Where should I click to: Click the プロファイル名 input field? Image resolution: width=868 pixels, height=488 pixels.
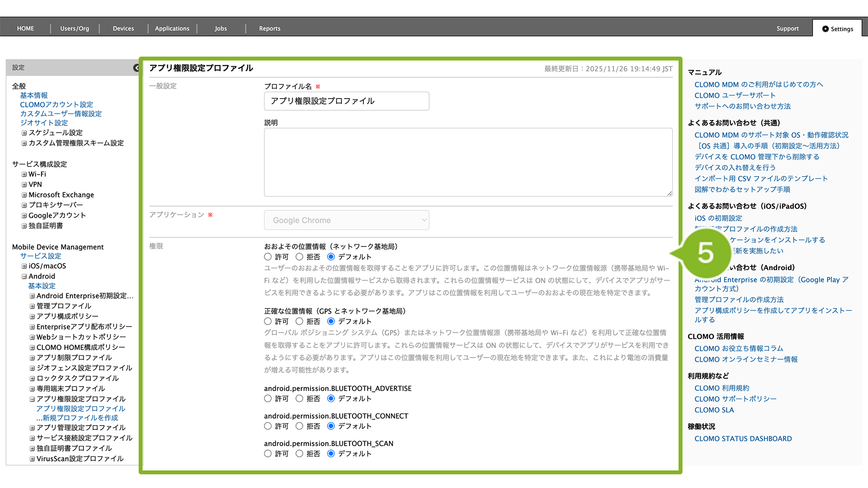click(x=347, y=101)
